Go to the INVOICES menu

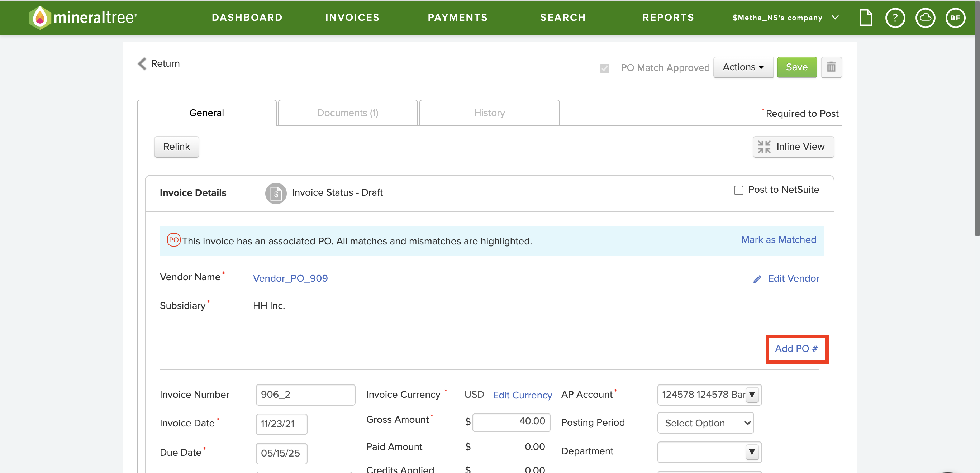pos(352,18)
